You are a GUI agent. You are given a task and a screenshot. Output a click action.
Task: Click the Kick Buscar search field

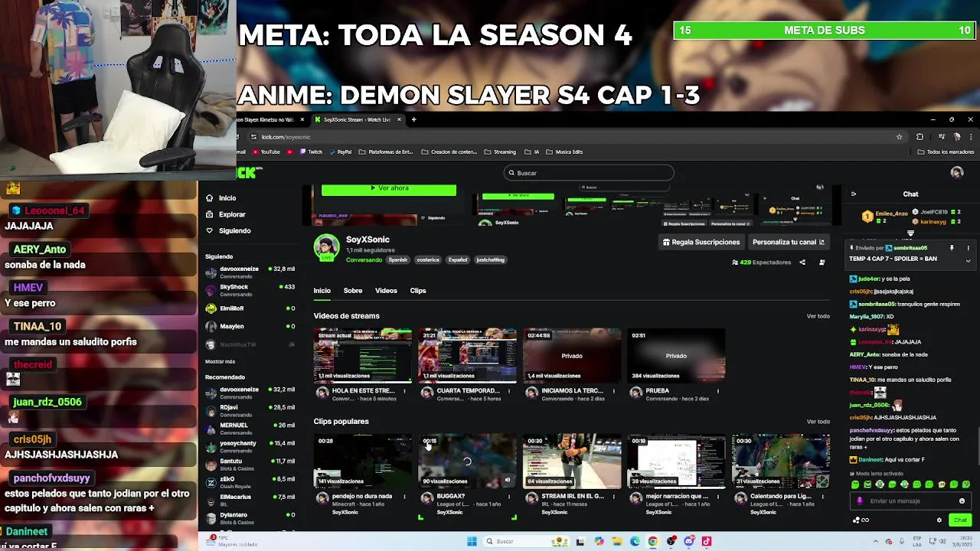coord(589,173)
